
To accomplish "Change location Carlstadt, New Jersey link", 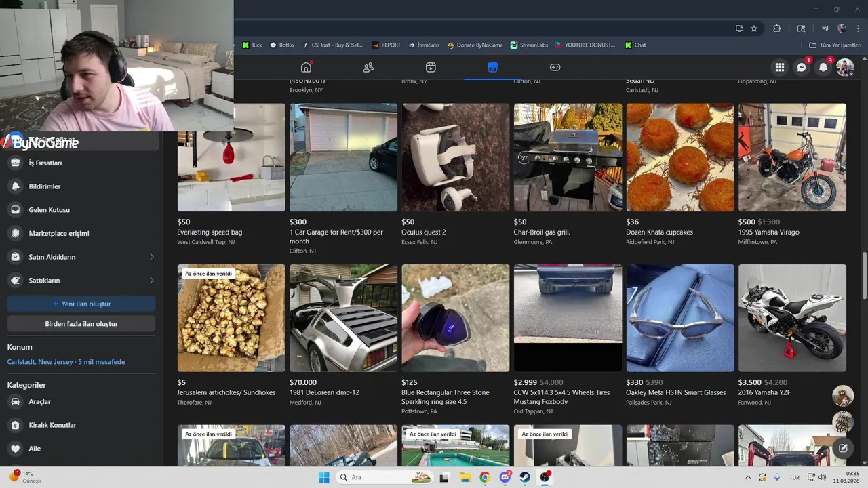I will (x=66, y=362).
